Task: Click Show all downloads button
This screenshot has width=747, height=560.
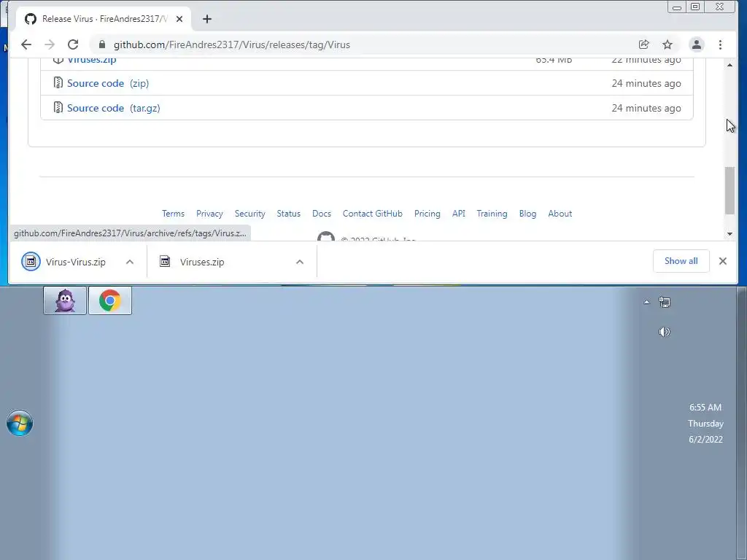Action: coord(681,261)
